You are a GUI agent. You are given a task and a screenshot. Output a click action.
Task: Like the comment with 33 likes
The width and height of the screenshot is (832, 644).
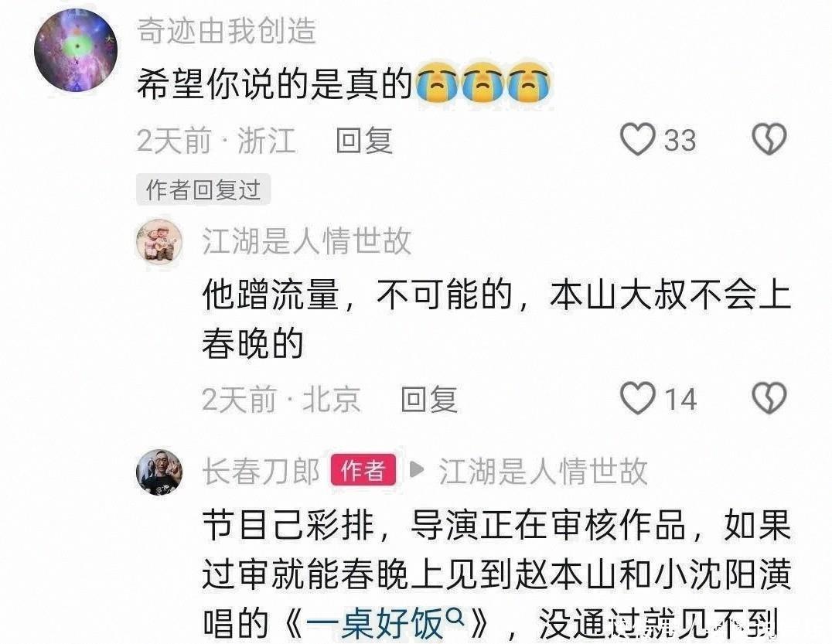pyautogui.click(x=637, y=139)
